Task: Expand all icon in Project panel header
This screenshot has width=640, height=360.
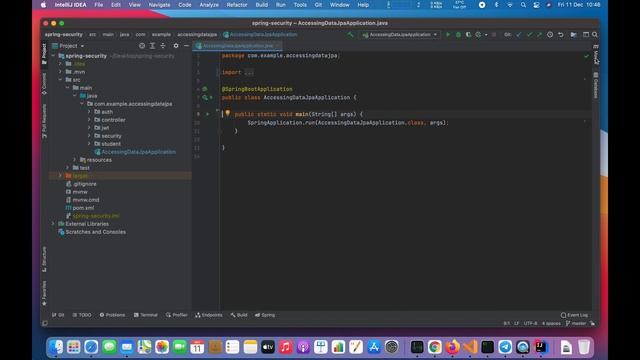Action: 152,46
